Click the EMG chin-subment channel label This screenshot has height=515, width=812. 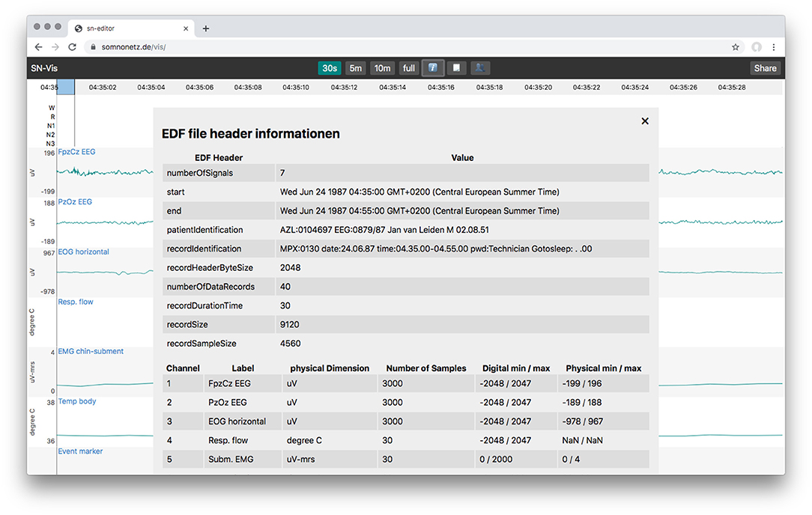(x=91, y=351)
